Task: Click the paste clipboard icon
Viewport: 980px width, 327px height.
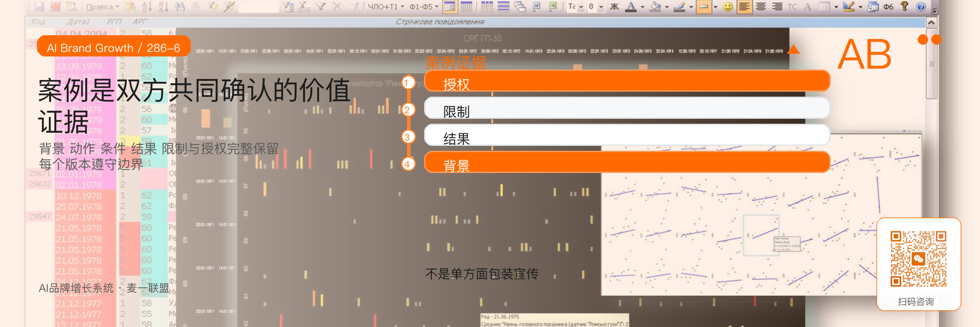Action: click(x=130, y=7)
